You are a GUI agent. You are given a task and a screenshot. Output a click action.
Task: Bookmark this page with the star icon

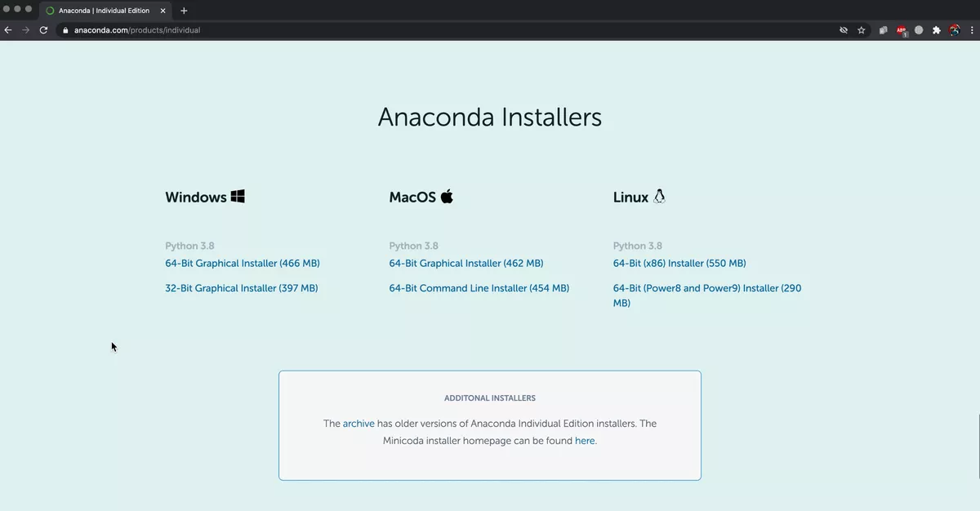pos(862,30)
